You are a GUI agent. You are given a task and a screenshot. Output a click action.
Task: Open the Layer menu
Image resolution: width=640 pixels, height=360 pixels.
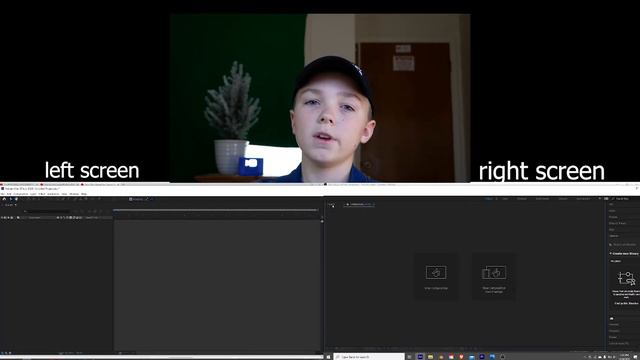[33, 194]
